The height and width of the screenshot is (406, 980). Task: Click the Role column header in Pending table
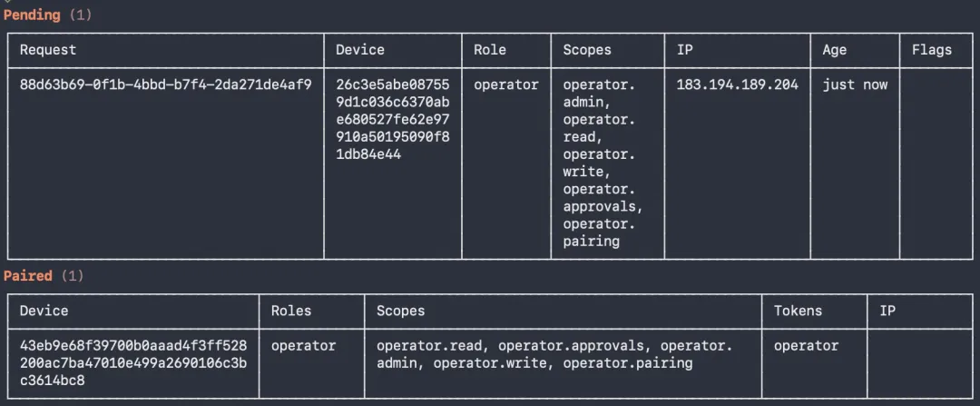490,50
